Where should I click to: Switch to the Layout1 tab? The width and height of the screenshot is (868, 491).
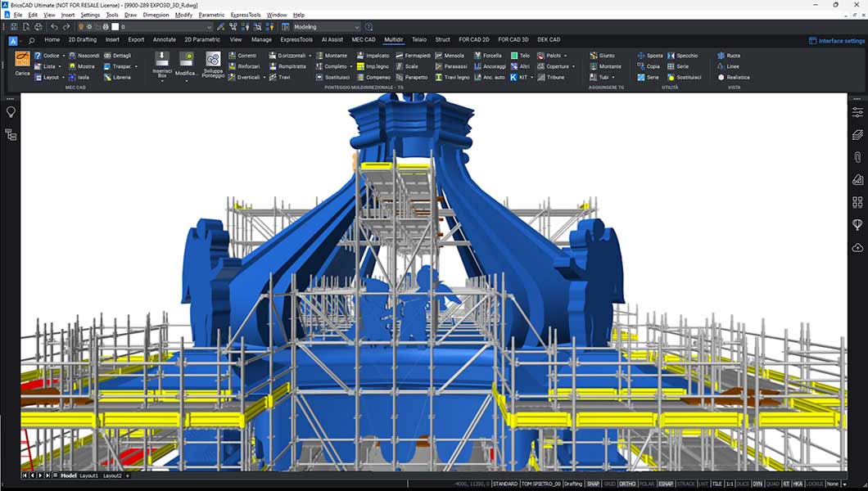click(x=88, y=475)
